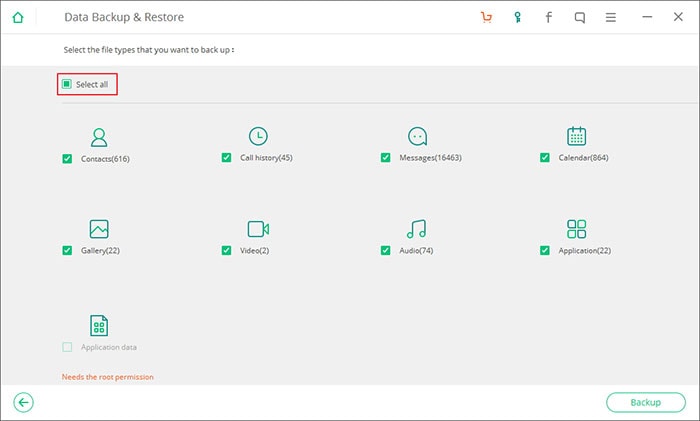Click the 'Data Backup & Restore' title

(124, 17)
